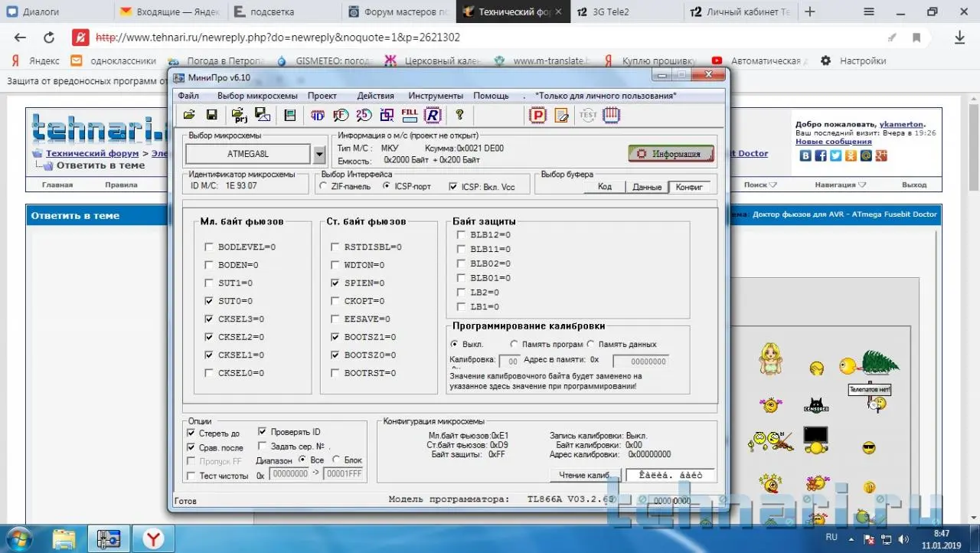Screen dimensions: 980x553
Task: Expand the ATMEGA8L chip selection dropdown
Action: point(319,154)
